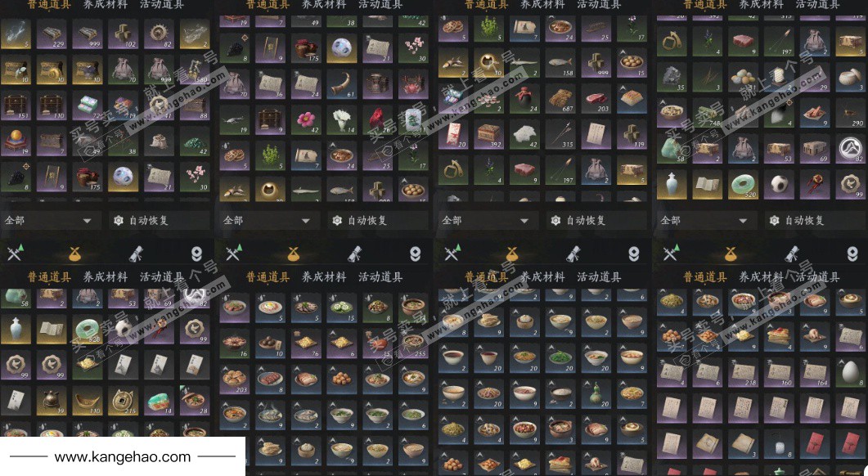Toggle 自动恢复 in the top leftmost panel
This screenshot has width=868, height=476.
point(160,220)
